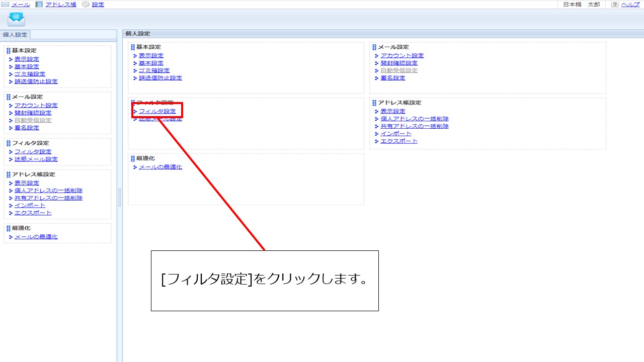This screenshot has width=644, height=362.
Task: Click the large @ mail logo icon
Action: (x=16, y=19)
